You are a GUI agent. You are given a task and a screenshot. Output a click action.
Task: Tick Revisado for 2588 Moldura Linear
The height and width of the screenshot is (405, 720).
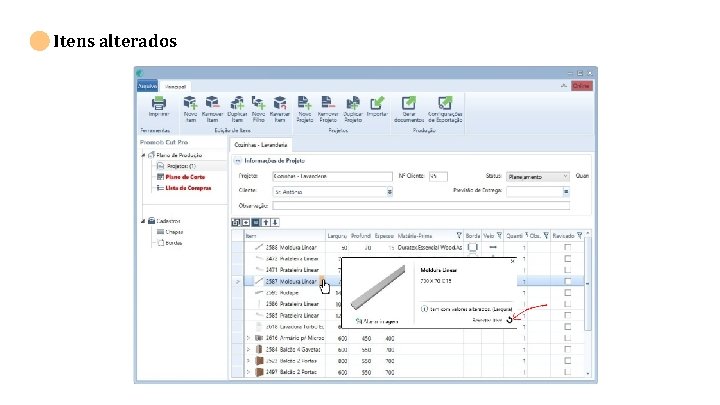tap(568, 247)
